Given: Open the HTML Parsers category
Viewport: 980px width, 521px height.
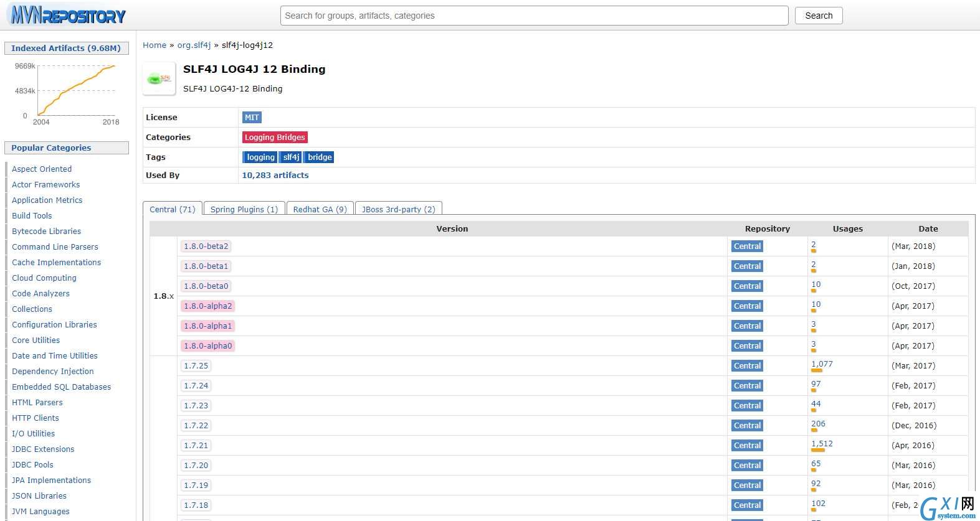Looking at the screenshot, I should [x=37, y=403].
